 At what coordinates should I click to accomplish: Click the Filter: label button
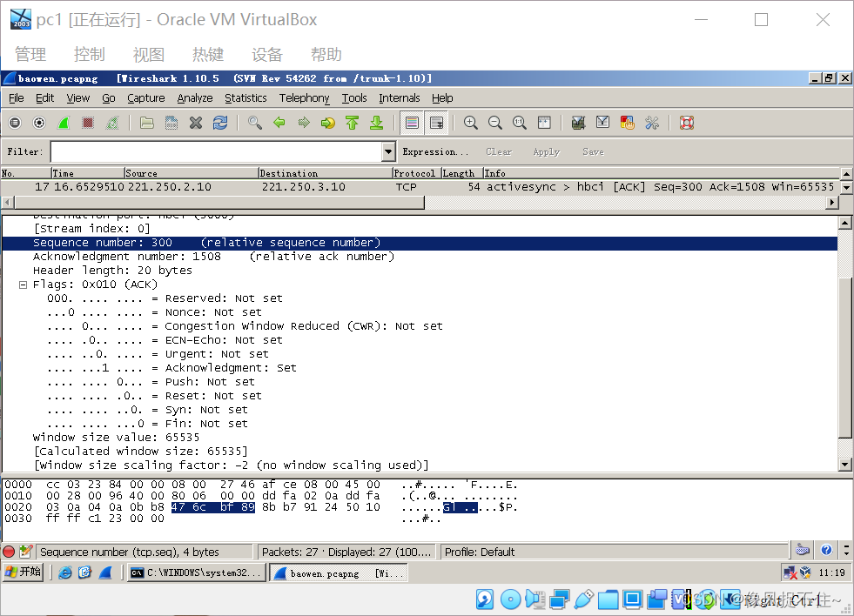point(25,151)
